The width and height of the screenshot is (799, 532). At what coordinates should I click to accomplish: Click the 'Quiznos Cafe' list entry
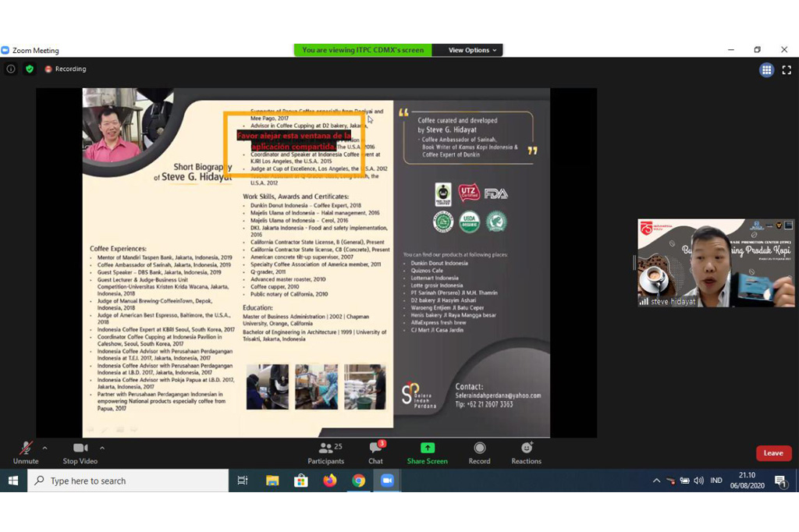[427, 271]
